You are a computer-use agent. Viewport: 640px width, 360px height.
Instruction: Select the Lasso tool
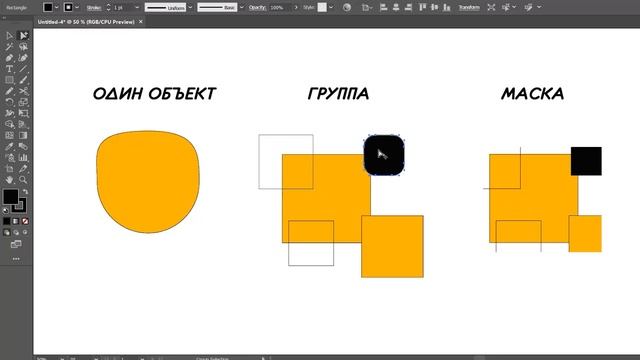[23, 47]
